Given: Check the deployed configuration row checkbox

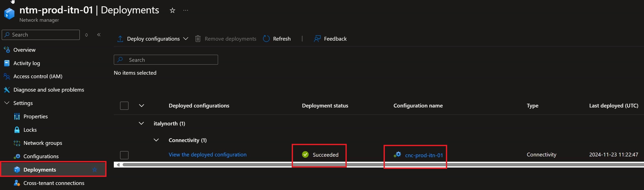Looking at the screenshot, I should (124, 155).
